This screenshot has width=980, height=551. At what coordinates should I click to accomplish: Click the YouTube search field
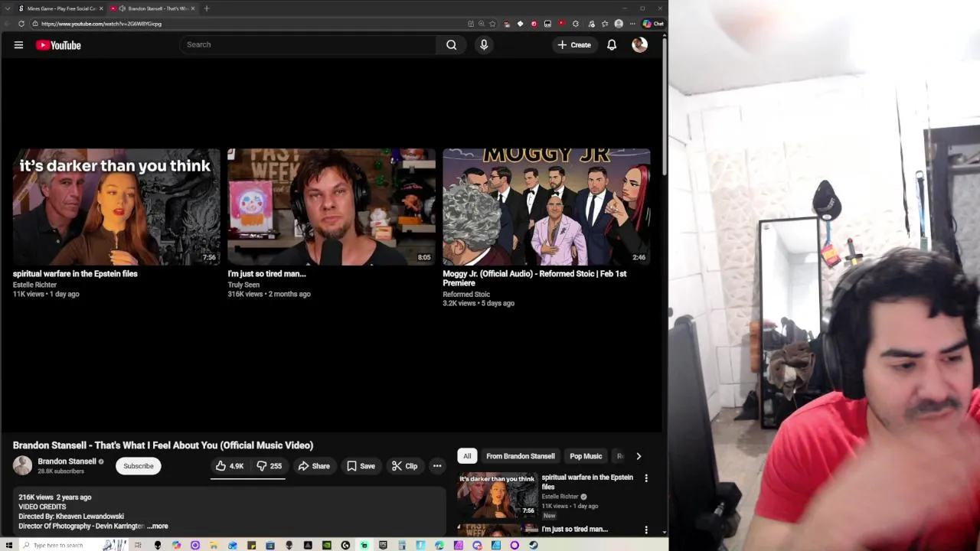click(x=308, y=44)
